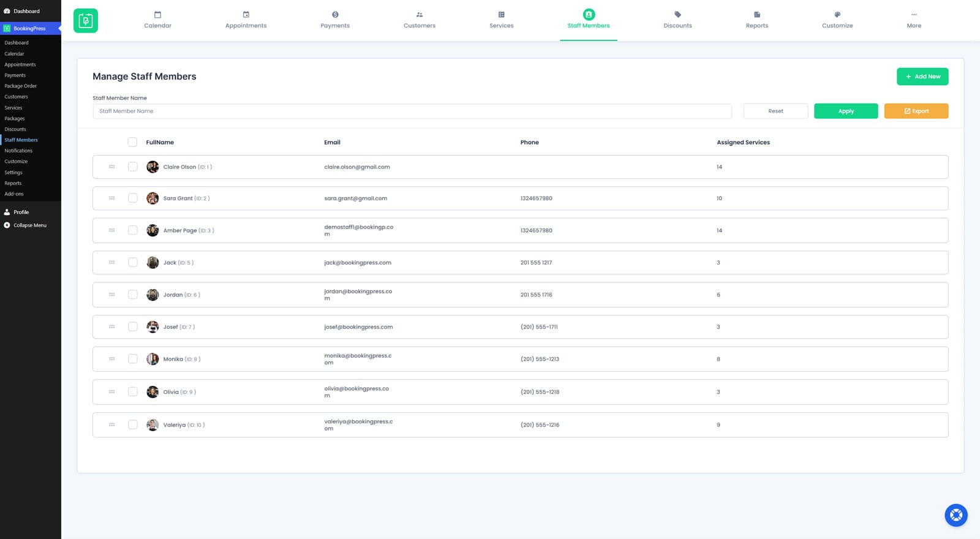Toggle the select-all checkbox in table header

click(132, 142)
